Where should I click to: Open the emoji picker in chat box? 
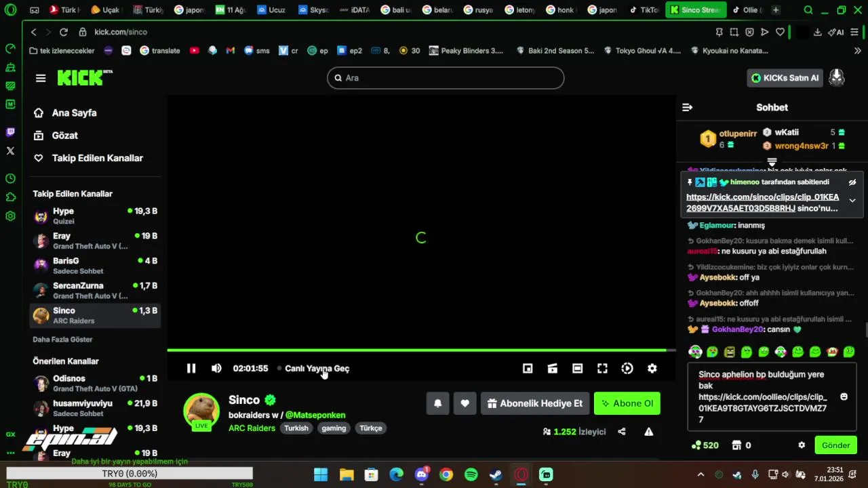pos(844,396)
